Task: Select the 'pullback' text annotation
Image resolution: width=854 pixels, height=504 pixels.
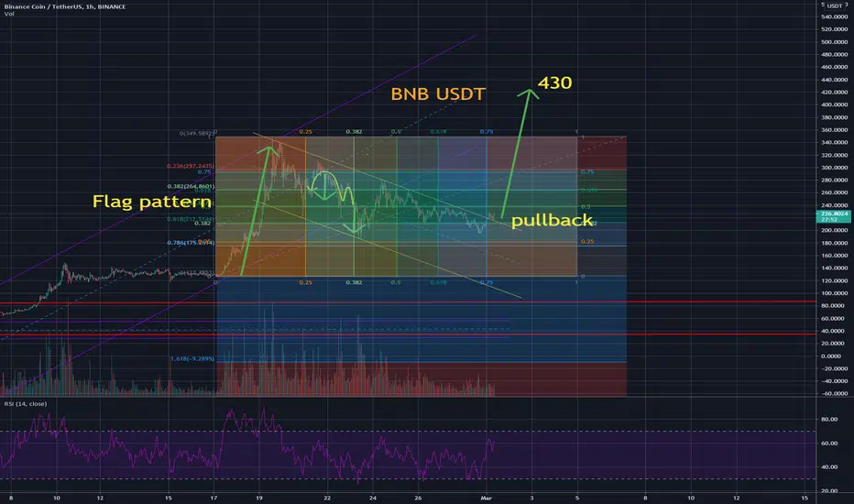Action: [552, 220]
